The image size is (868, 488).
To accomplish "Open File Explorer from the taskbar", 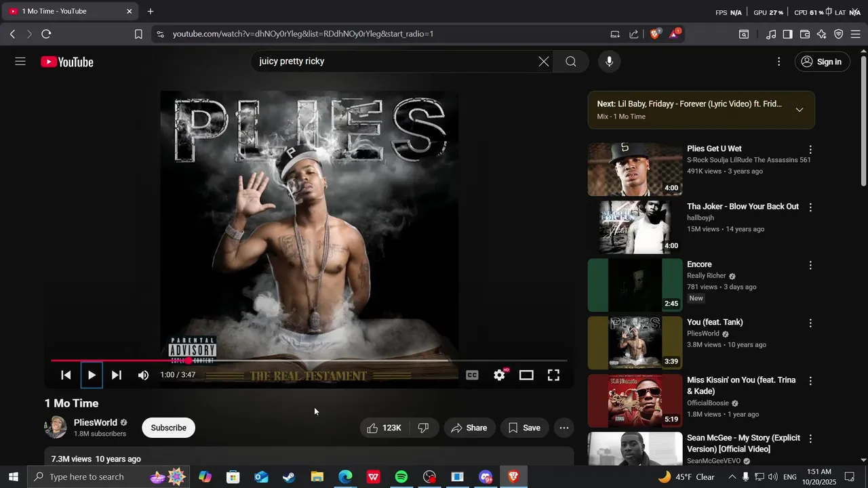I will (317, 477).
